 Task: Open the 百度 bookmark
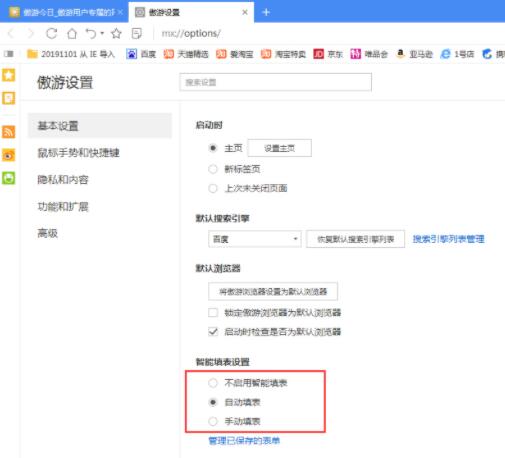pos(141,54)
